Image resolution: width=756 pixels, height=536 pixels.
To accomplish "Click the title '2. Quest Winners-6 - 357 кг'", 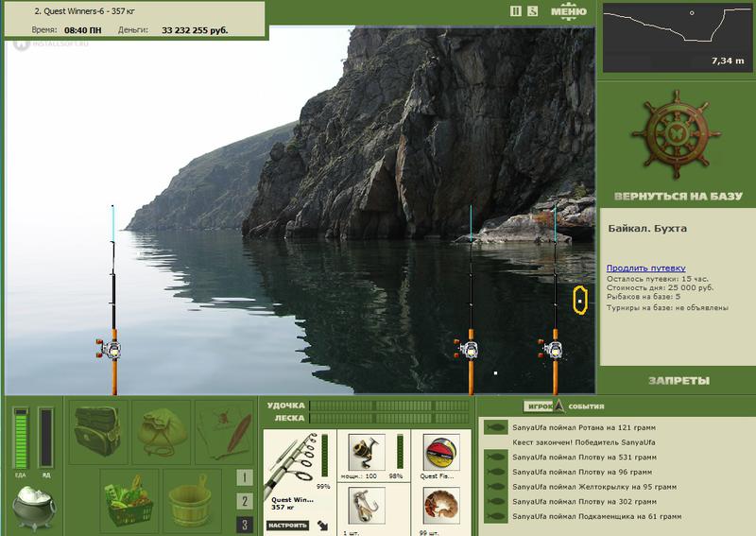I will 85,11.
